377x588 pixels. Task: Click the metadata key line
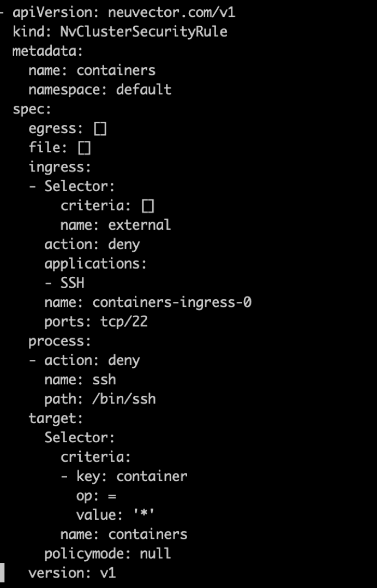coord(47,51)
